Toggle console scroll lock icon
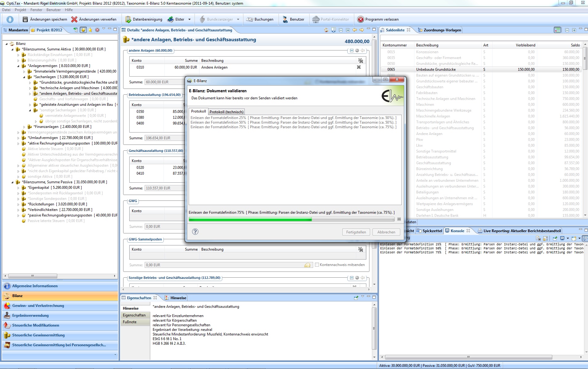Image resolution: width=588 pixels, height=369 pixels. 545,238
